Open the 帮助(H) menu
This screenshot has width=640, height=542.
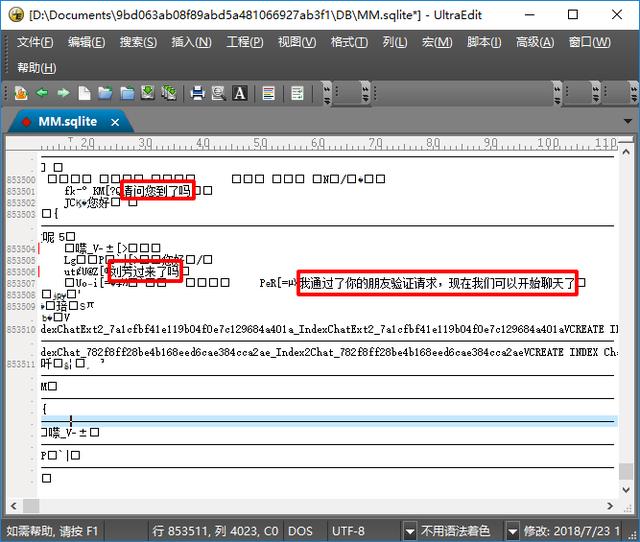tap(36, 67)
